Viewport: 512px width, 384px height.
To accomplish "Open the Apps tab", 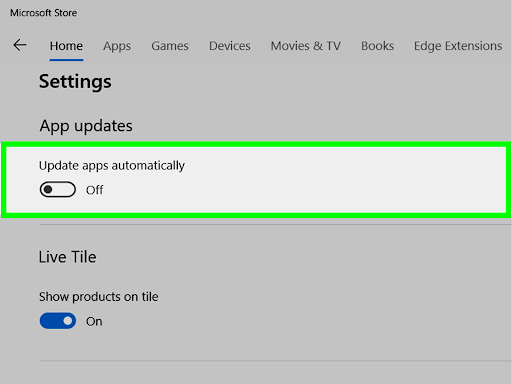I will coord(117,46).
